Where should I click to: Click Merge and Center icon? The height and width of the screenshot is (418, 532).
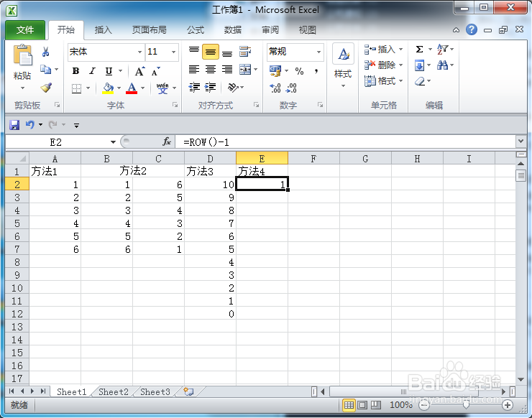(245, 70)
